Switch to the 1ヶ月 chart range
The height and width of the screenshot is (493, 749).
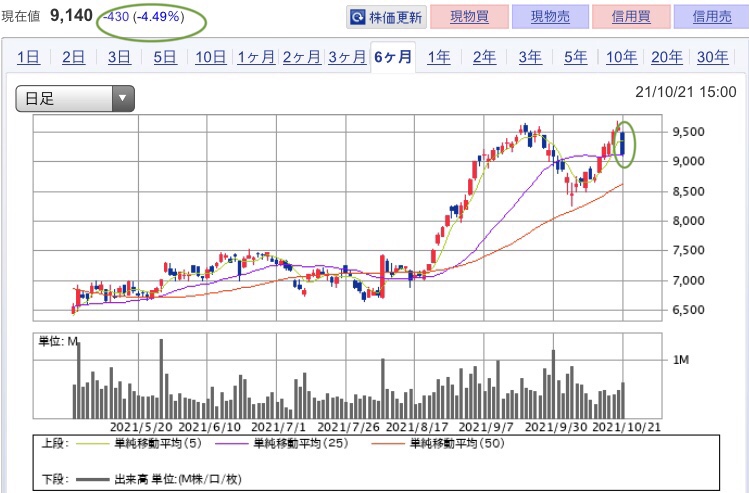[256, 57]
